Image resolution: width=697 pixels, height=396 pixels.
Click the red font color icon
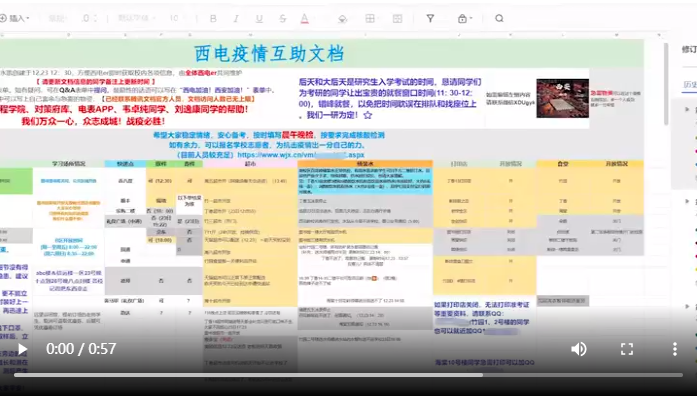tap(304, 19)
